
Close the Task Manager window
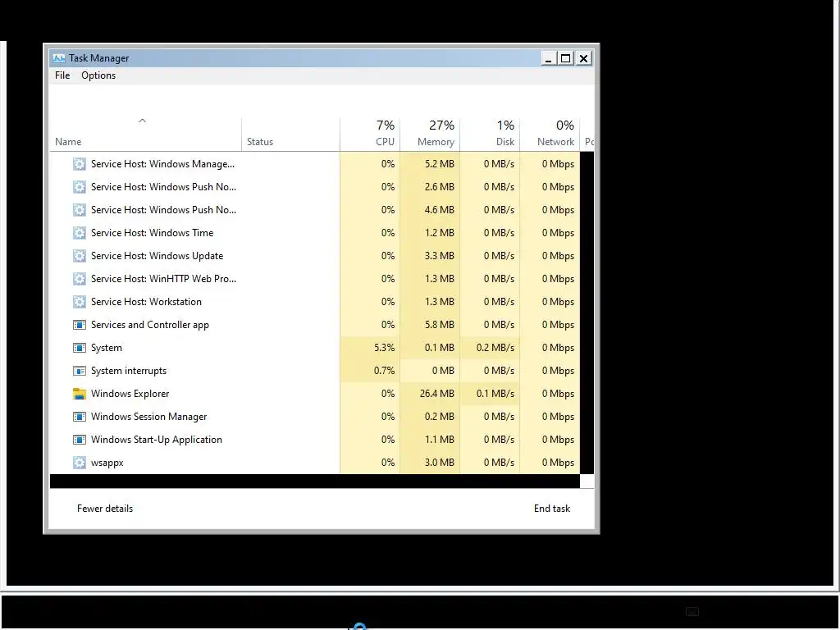pos(584,58)
